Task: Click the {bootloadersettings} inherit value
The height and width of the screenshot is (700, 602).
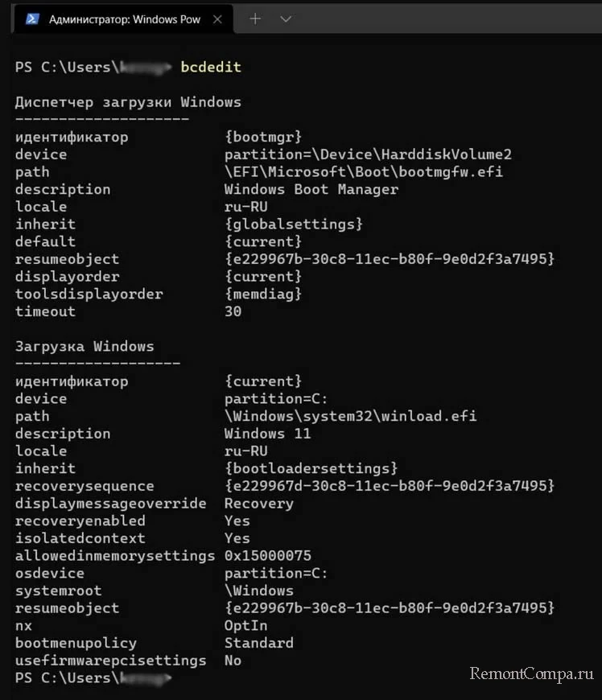Action: 311,468
